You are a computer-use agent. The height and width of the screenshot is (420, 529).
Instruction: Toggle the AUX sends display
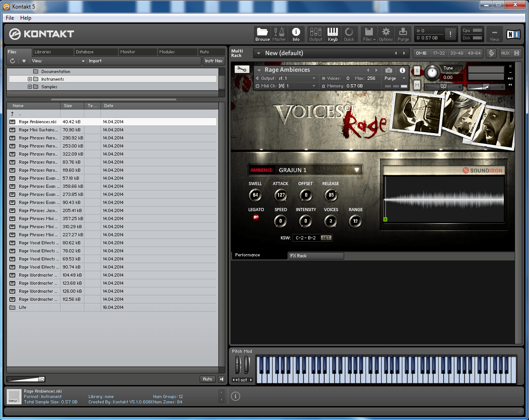click(505, 53)
